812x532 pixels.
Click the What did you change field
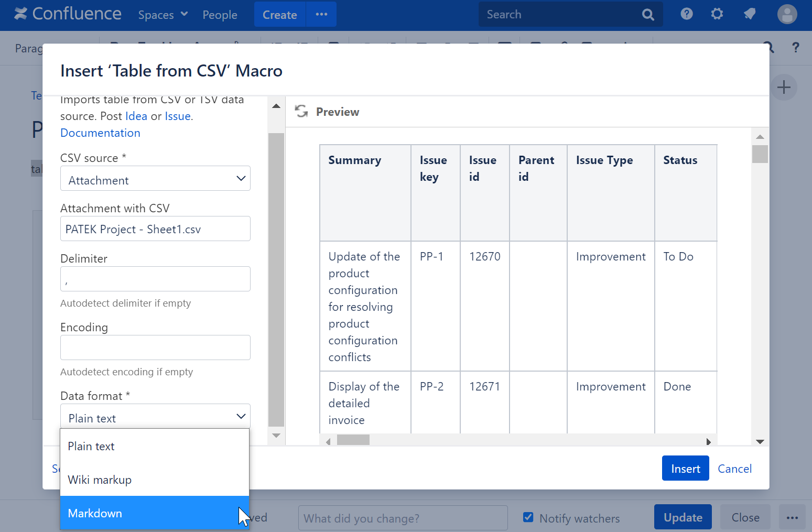coord(403,518)
